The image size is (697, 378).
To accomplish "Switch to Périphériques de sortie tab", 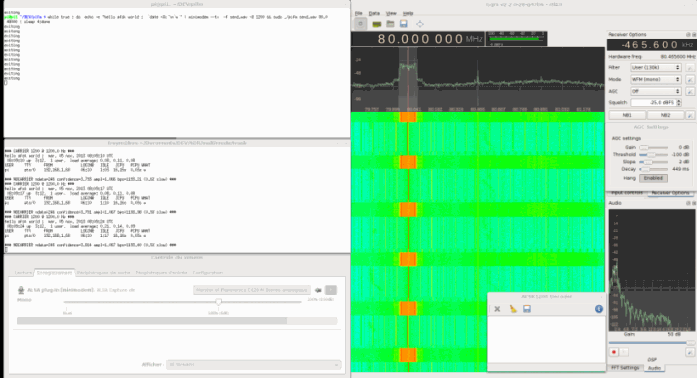I will (x=103, y=273).
